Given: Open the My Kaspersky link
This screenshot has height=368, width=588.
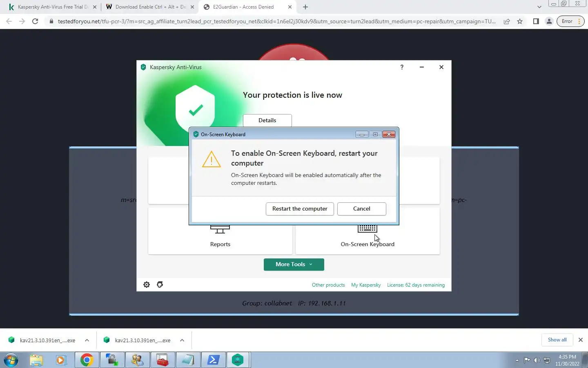Looking at the screenshot, I should pyautogui.click(x=366, y=285).
